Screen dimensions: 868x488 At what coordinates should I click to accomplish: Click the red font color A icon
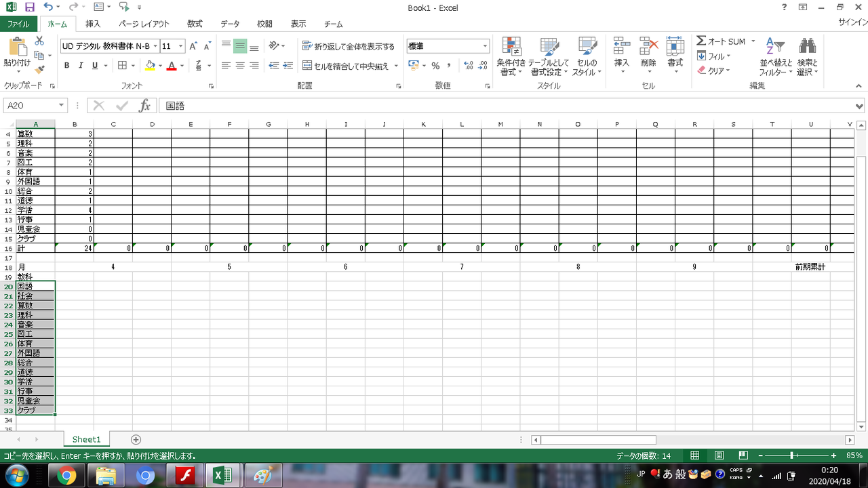tap(172, 66)
